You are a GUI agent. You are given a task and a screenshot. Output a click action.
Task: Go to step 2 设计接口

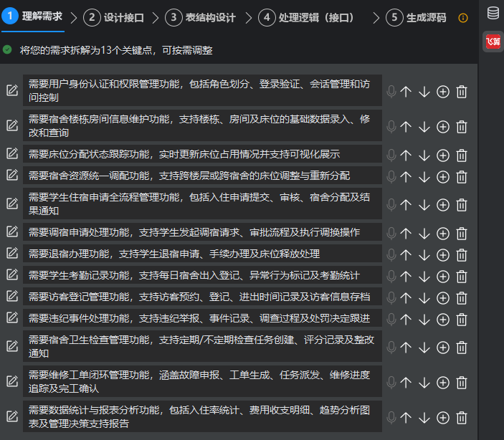tap(113, 17)
